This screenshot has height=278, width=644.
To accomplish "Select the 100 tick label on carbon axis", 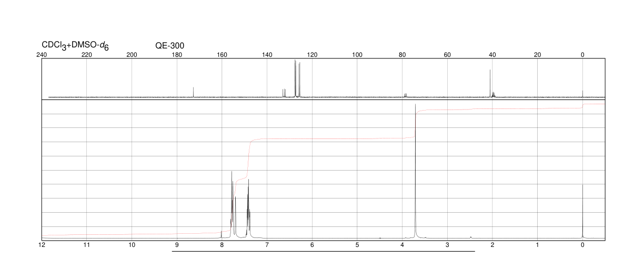I will [x=357, y=55].
